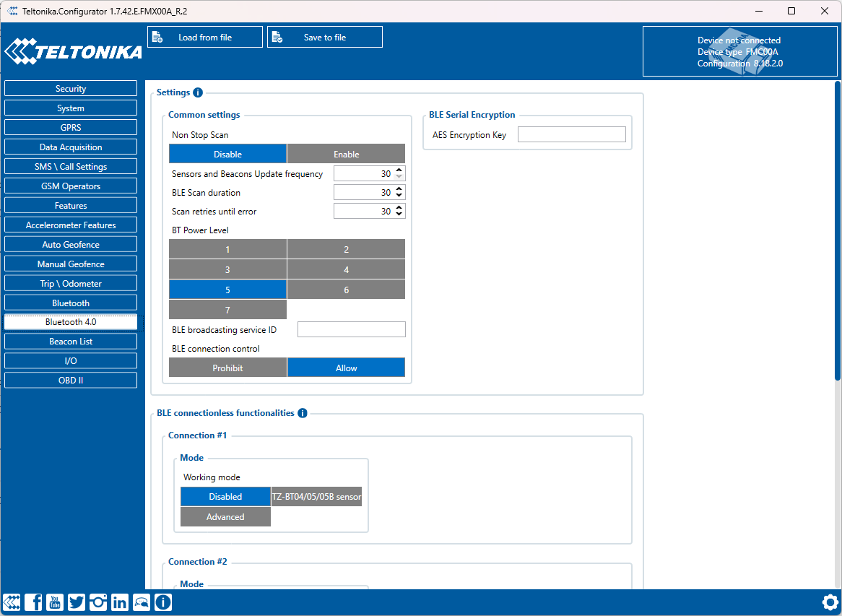Image resolution: width=842 pixels, height=616 pixels.
Task: Open SMS \ Call Settings
Action: click(71, 167)
